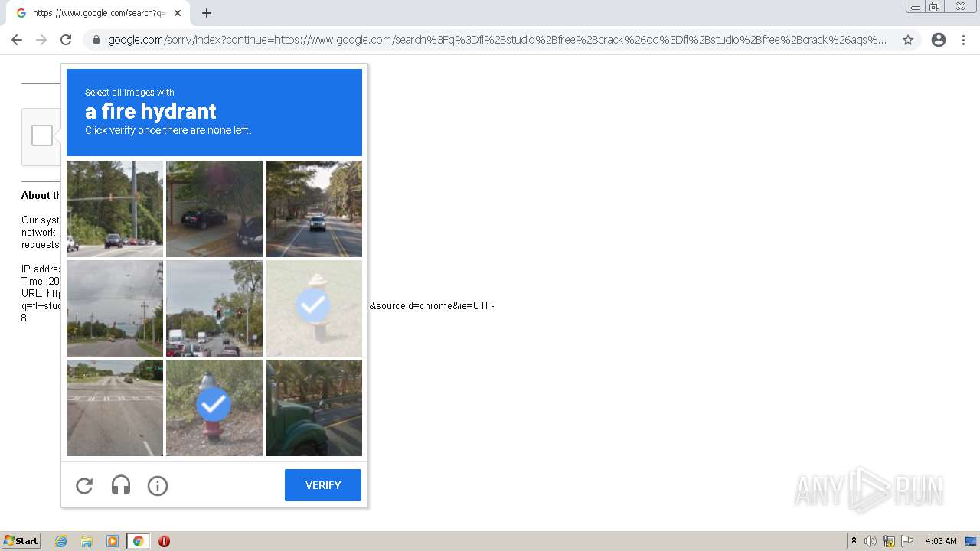Click the VERIFY button

(x=323, y=485)
